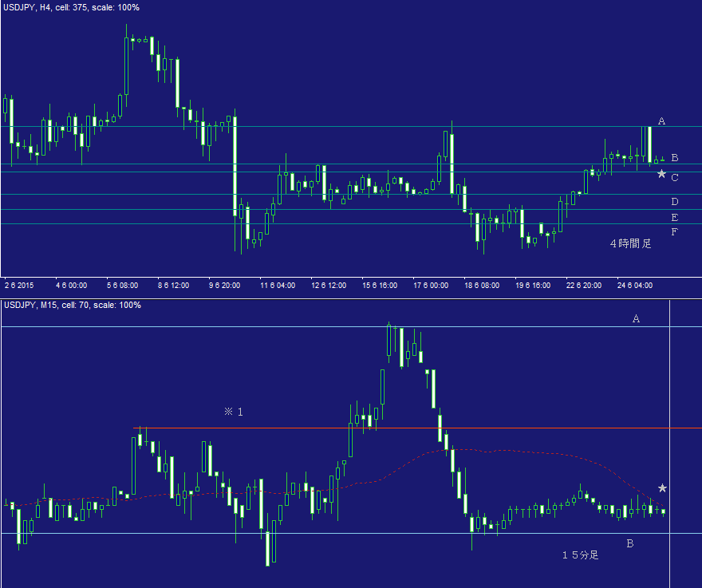Screen dimensions: 702x588
Task: Click label B on the H4 chart
Action: [675, 158]
